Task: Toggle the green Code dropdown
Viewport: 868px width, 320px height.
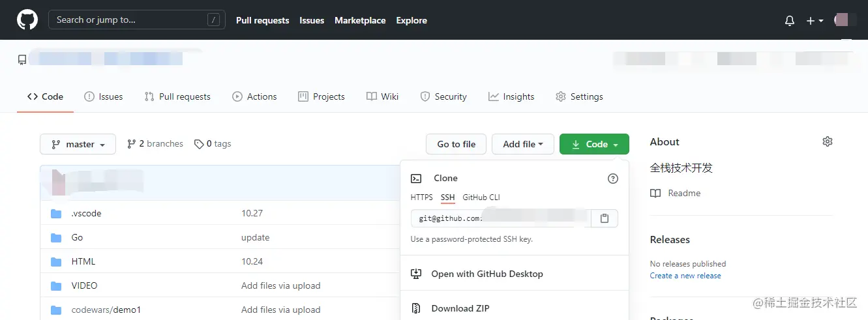Action: pyautogui.click(x=594, y=144)
